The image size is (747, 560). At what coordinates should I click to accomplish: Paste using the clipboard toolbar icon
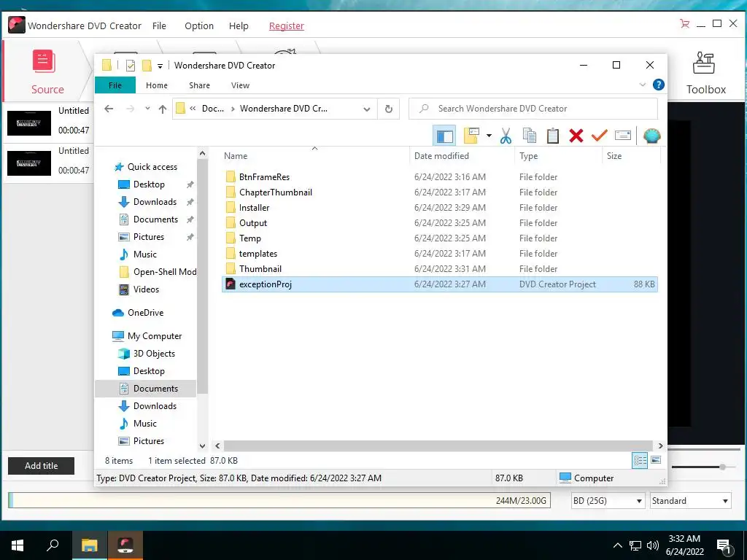point(553,136)
